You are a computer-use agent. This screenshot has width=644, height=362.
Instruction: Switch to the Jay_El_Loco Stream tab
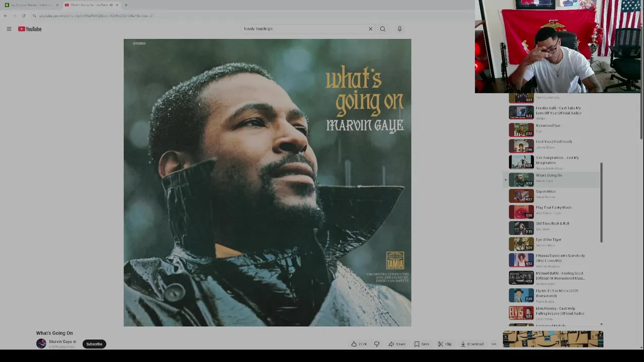point(31,5)
